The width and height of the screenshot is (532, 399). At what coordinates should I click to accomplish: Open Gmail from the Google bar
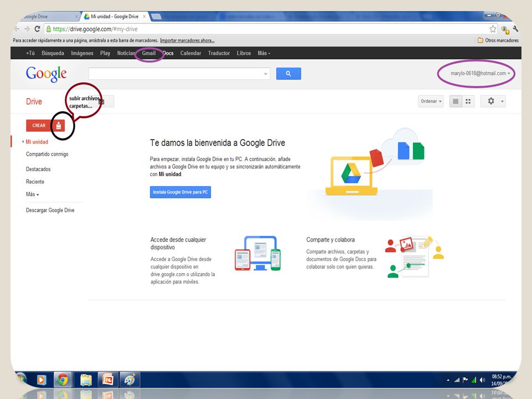(x=149, y=53)
